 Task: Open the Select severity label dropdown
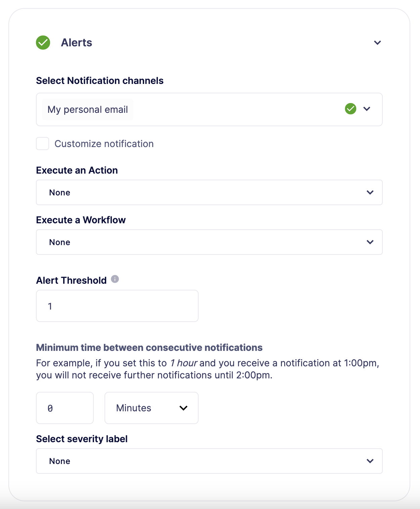coord(370,461)
